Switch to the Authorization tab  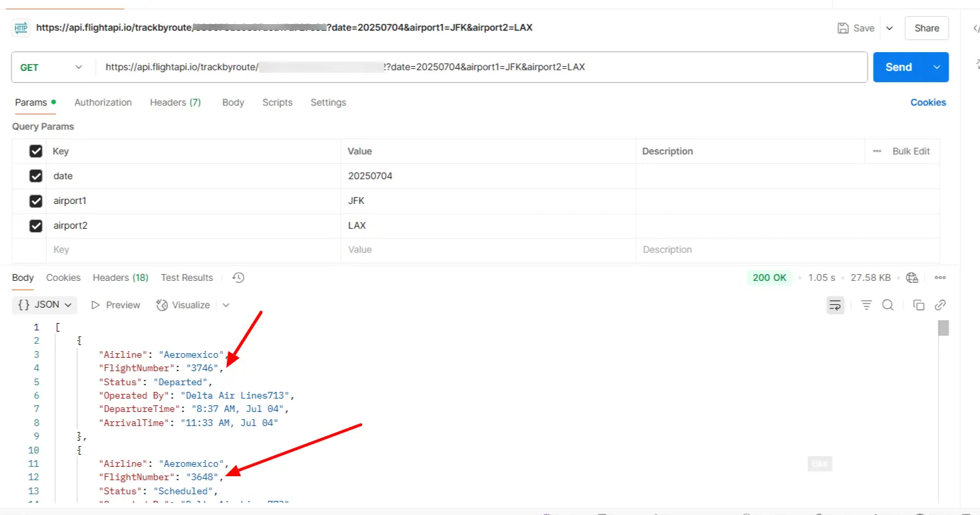[x=103, y=102]
